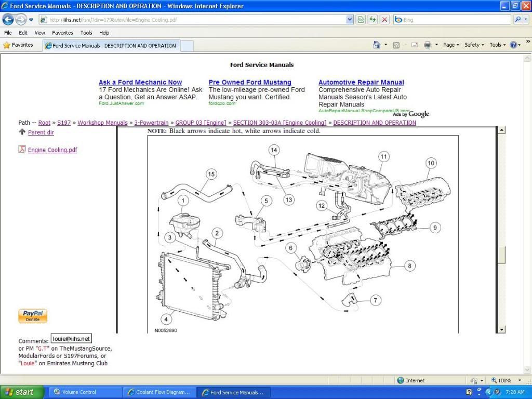Click the PayPal Donate button
Viewport: 532px width, 399px height.
[x=33, y=316]
